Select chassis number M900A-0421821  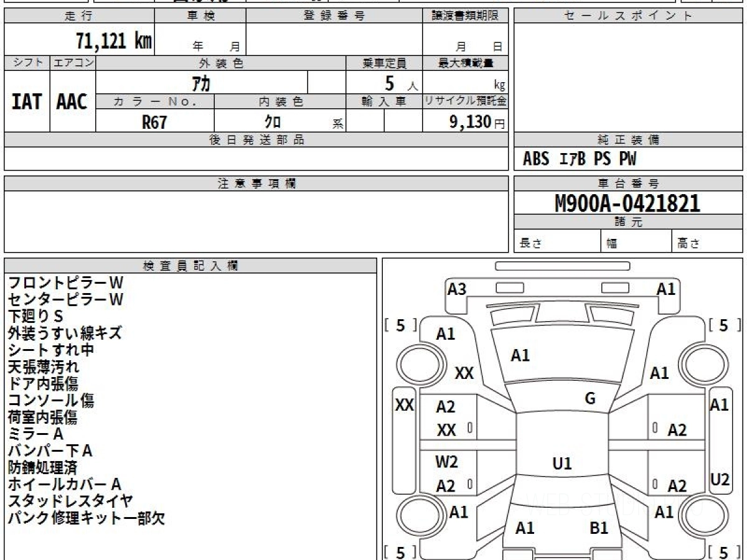click(627, 203)
